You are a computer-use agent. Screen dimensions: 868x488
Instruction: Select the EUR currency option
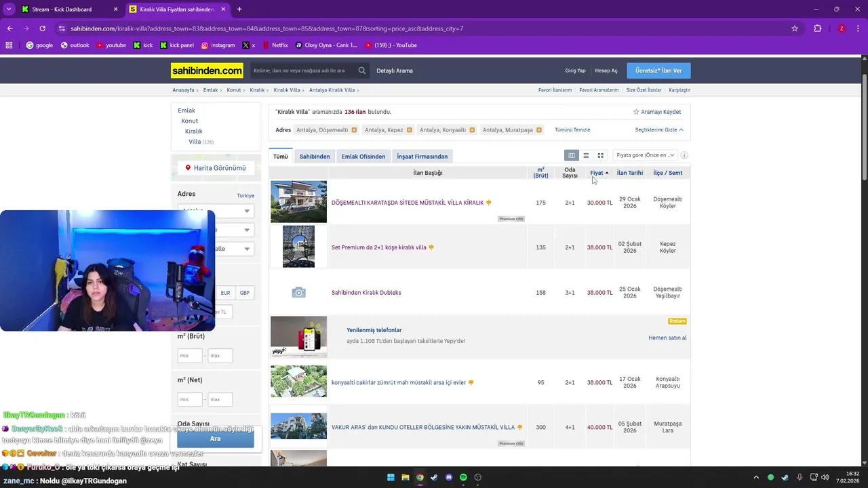point(225,293)
